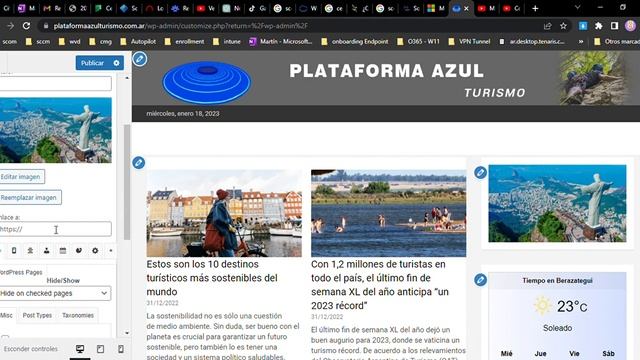Close the active Plataforma Azul tab
Viewport: 640px width, 360px height.
tap(467, 8)
